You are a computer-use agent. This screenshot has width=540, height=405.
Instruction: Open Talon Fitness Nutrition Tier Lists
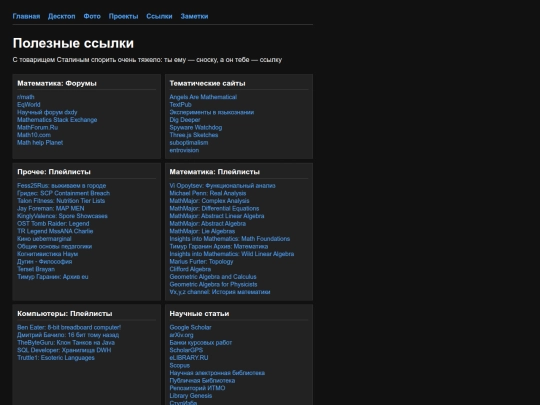click(61, 201)
